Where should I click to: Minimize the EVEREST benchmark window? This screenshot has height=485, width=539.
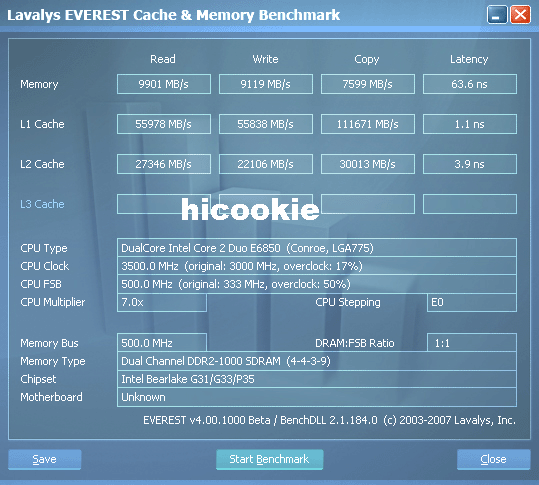pos(497,15)
